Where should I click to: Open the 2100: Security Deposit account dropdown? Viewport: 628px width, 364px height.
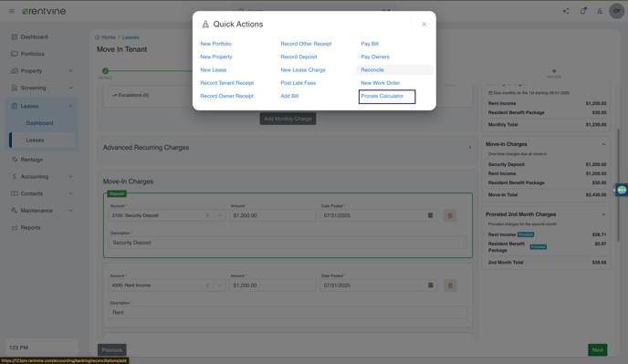(219, 215)
